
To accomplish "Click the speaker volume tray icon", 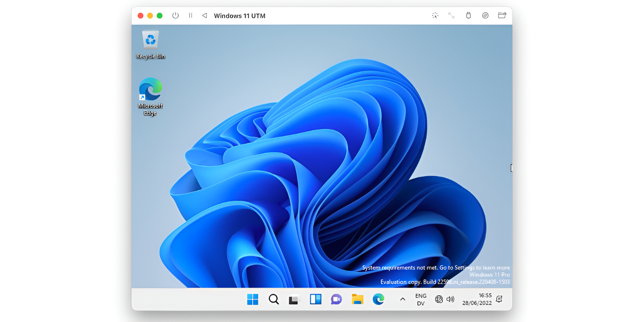I will [450, 299].
